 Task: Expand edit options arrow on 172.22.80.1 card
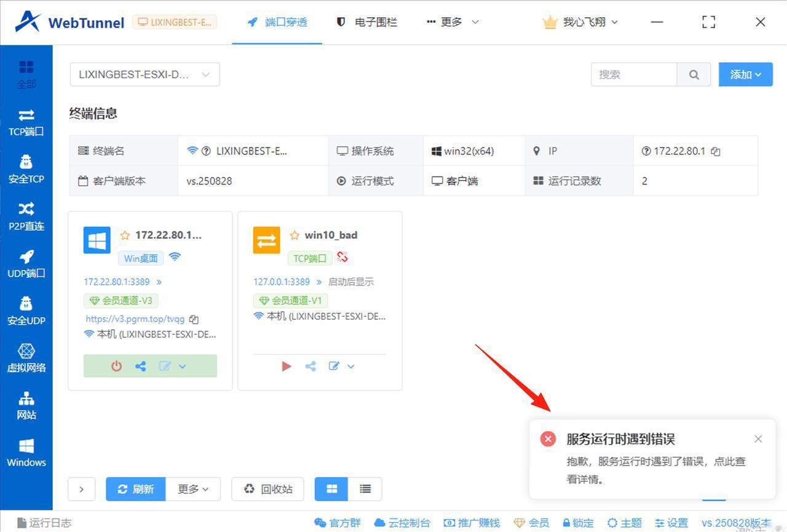tap(183, 366)
